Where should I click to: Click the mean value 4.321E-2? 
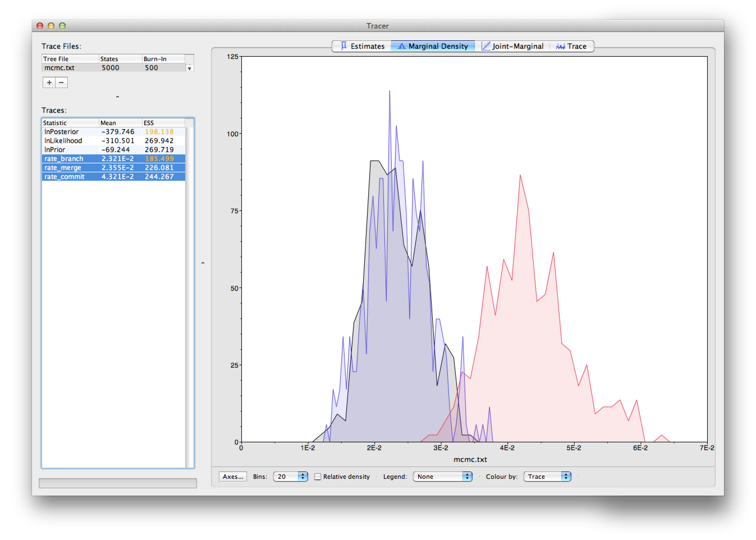point(118,177)
